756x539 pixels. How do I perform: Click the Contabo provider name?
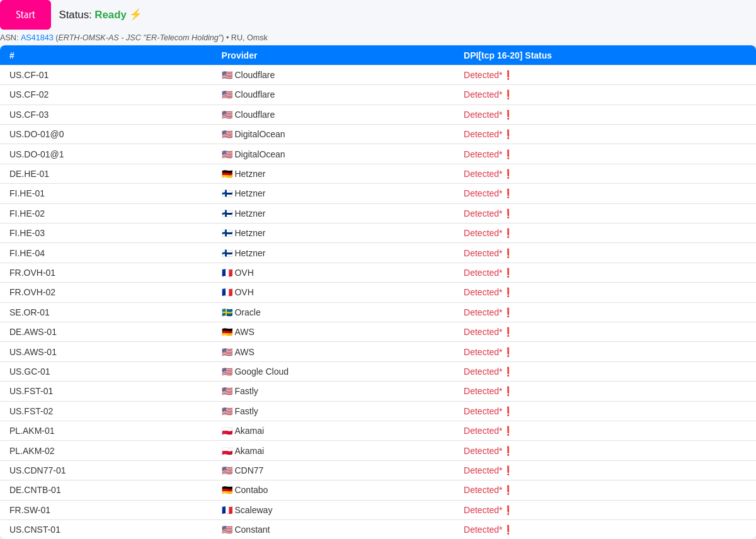coord(251,490)
